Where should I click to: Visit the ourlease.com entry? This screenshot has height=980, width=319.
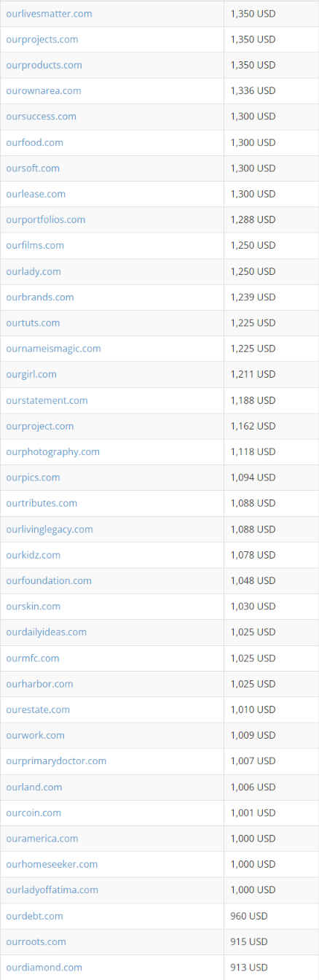point(36,194)
